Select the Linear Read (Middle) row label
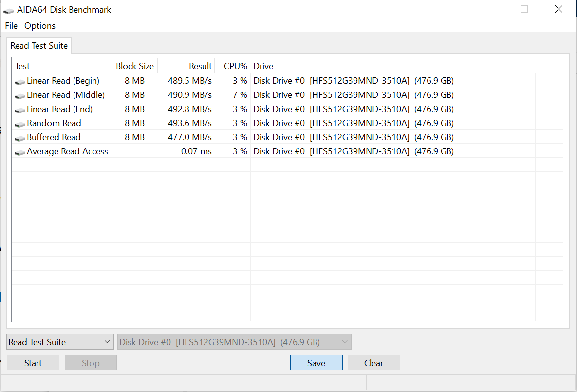 tap(66, 95)
